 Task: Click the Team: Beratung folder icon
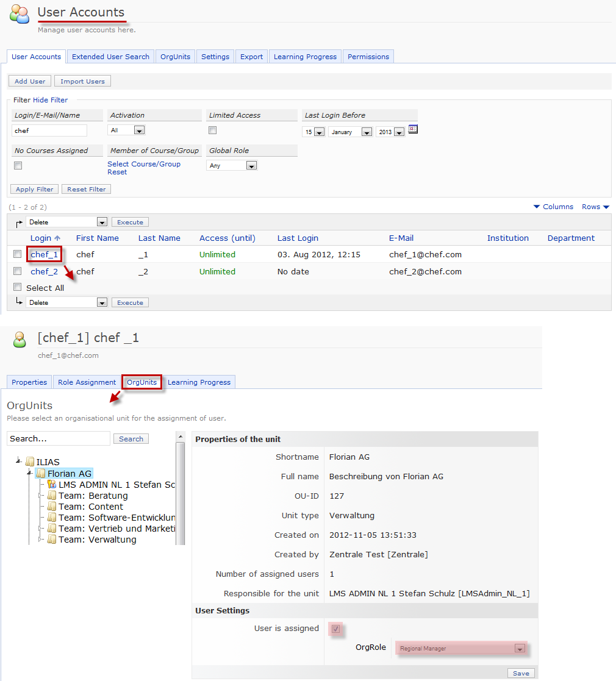tap(52, 496)
